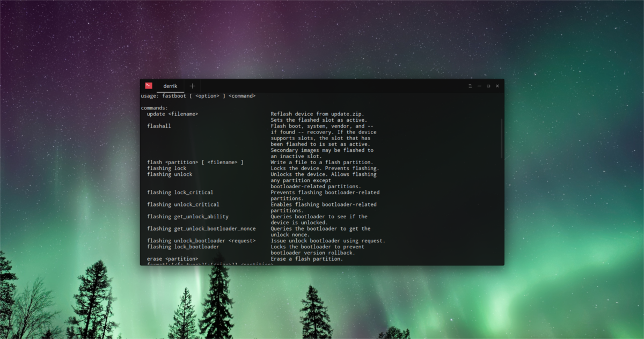Open a new tab with plus icon

[192, 86]
